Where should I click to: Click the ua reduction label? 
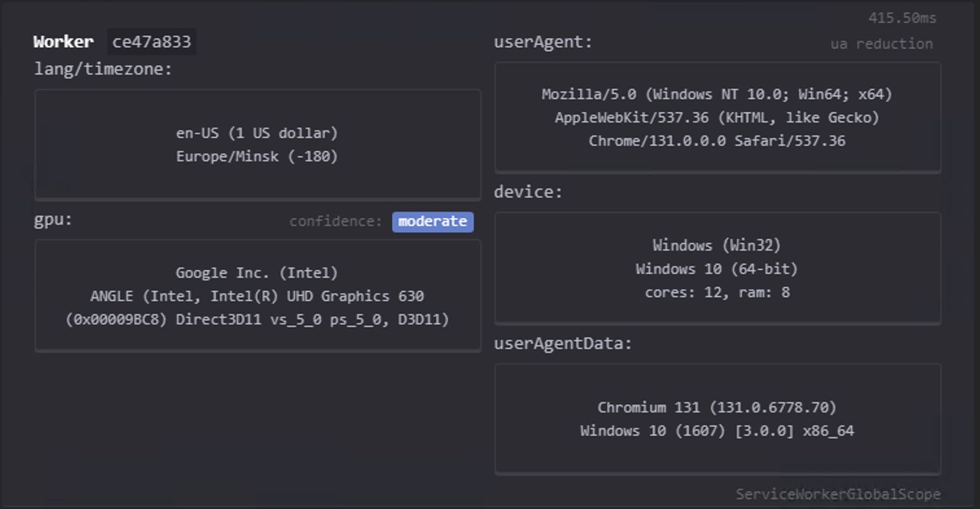pyautogui.click(x=881, y=44)
